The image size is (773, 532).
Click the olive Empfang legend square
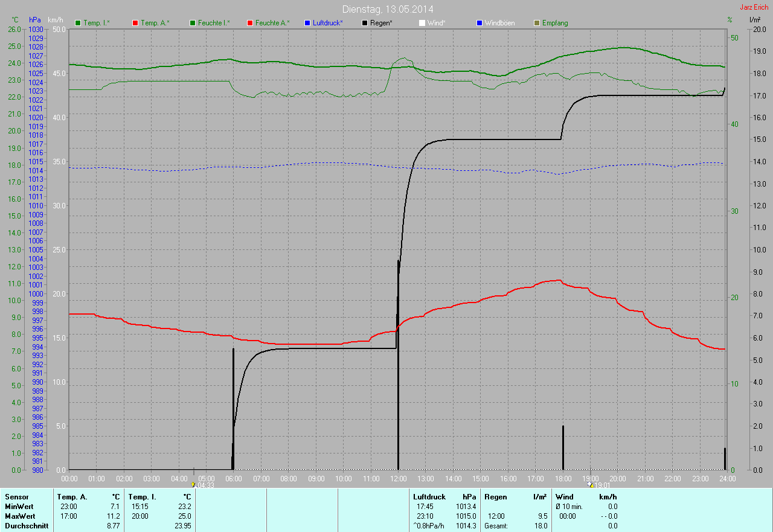click(537, 23)
